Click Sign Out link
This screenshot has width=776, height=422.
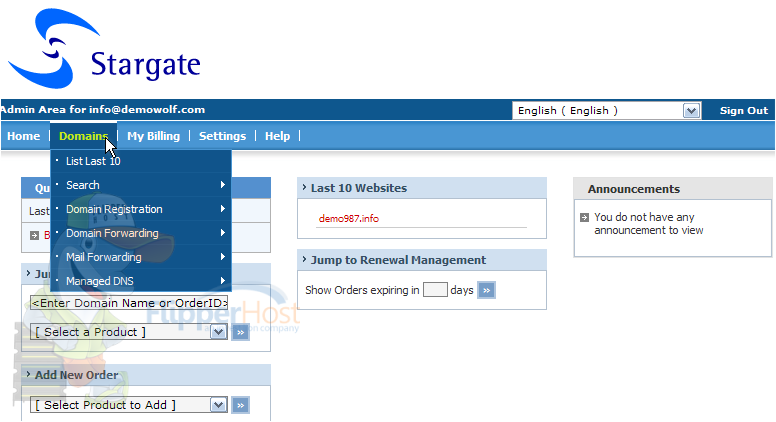click(x=743, y=110)
